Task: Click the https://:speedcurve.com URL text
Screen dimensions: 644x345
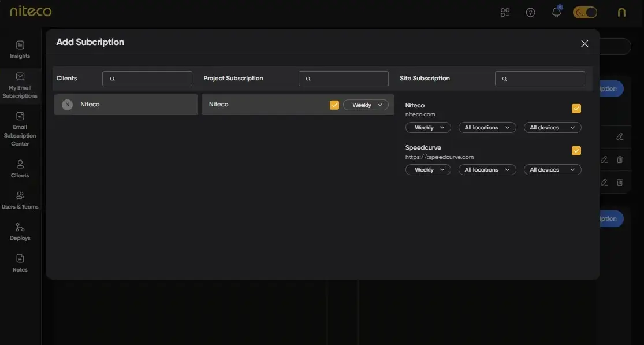Action: pyautogui.click(x=440, y=157)
